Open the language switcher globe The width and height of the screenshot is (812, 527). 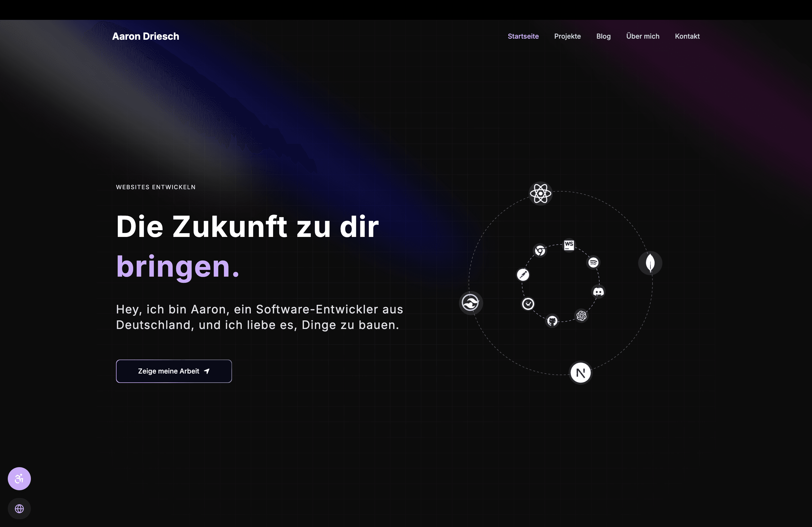pos(19,508)
